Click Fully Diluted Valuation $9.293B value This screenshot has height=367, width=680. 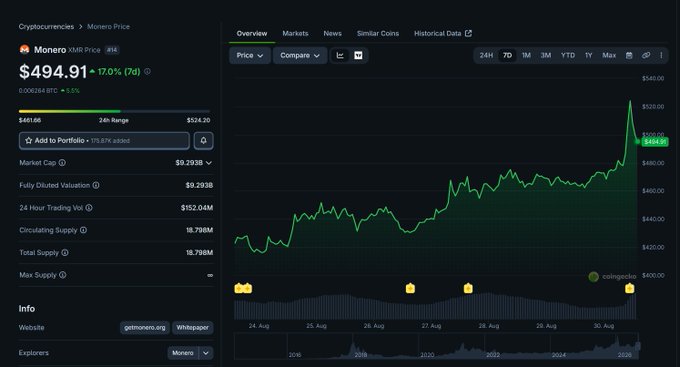pos(199,185)
